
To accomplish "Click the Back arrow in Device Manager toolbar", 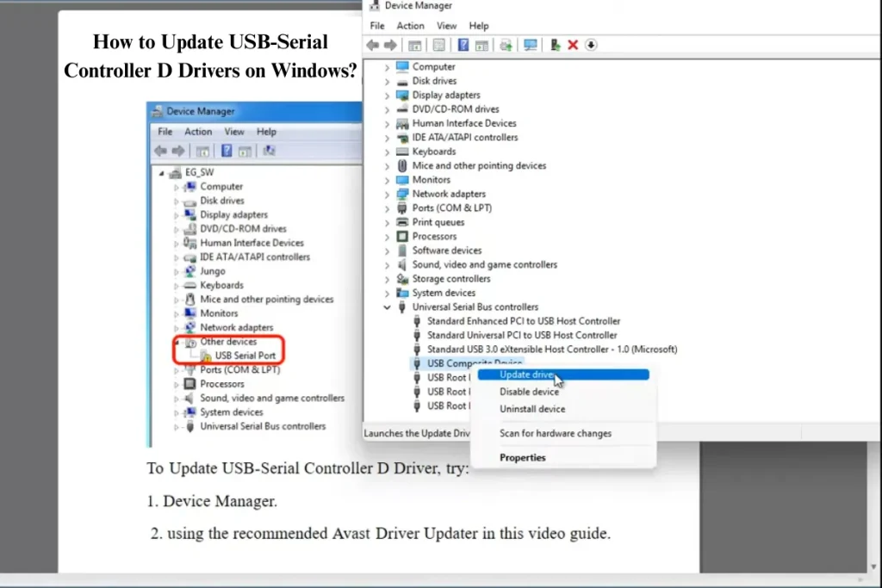I will click(x=372, y=45).
